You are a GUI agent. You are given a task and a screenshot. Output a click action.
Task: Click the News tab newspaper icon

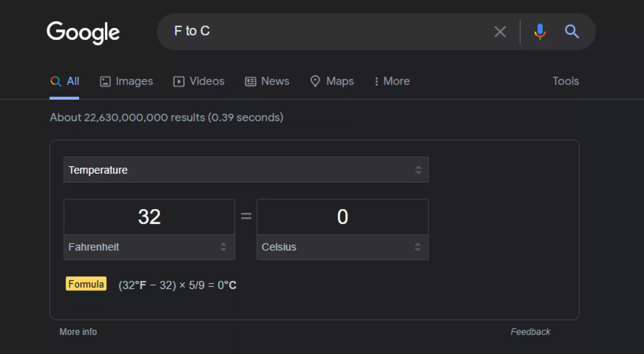coord(250,82)
